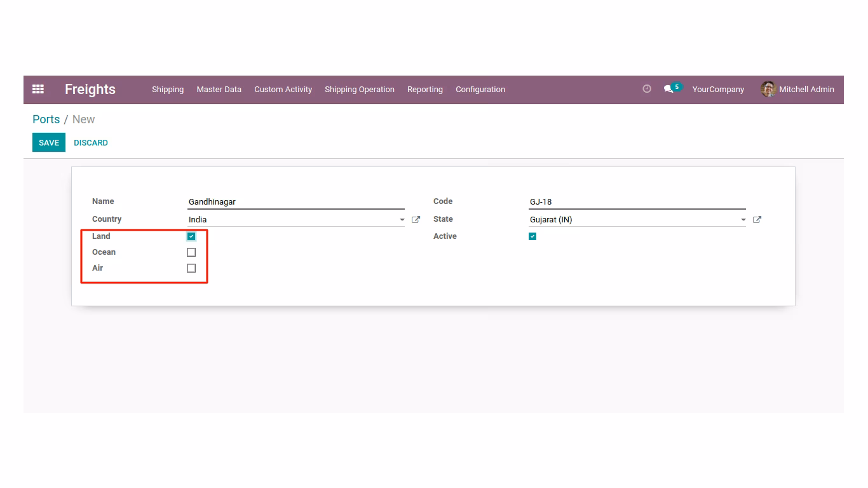Click the Code field label

[x=443, y=201]
